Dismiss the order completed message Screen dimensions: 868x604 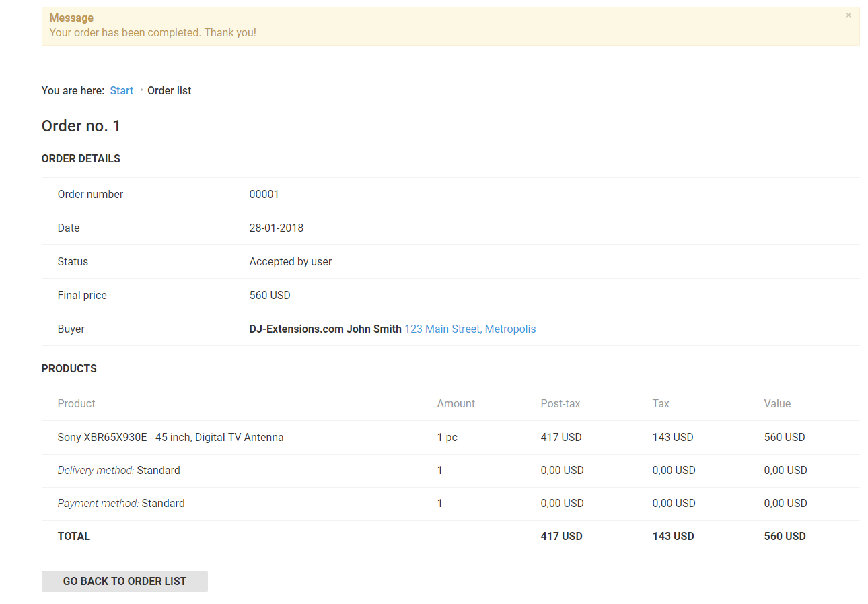pyautogui.click(x=848, y=15)
